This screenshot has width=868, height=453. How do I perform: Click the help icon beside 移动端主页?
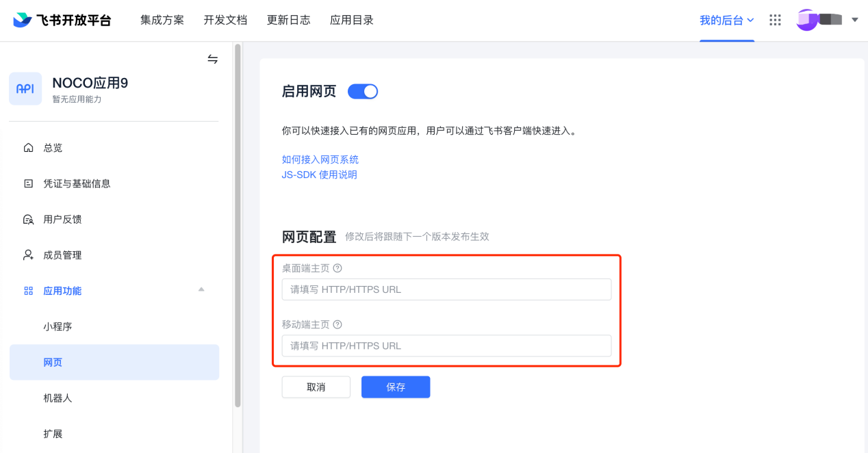[337, 324]
